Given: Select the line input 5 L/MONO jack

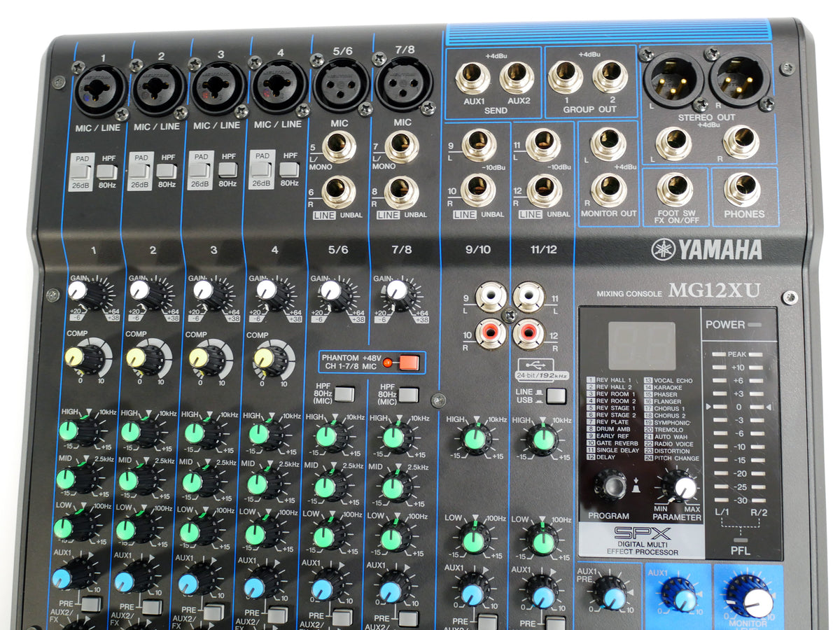Looking at the screenshot, I should [339, 148].
